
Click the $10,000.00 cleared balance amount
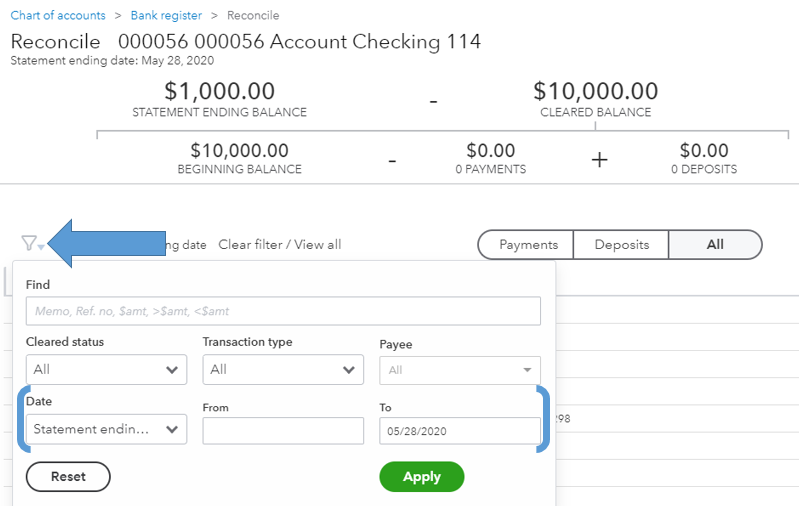click(595, 93)
